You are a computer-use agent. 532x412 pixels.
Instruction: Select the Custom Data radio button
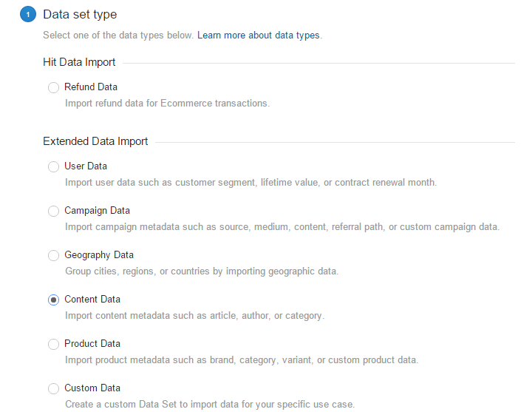53,389
